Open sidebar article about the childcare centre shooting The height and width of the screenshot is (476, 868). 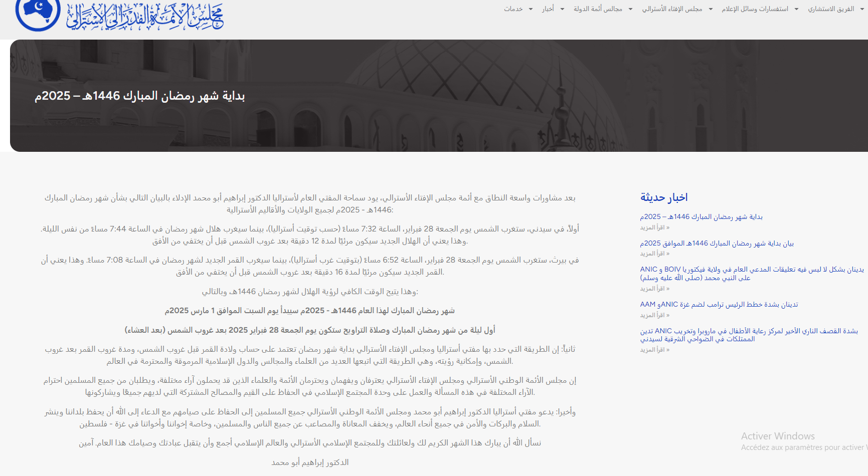click(x=749, y=335)
